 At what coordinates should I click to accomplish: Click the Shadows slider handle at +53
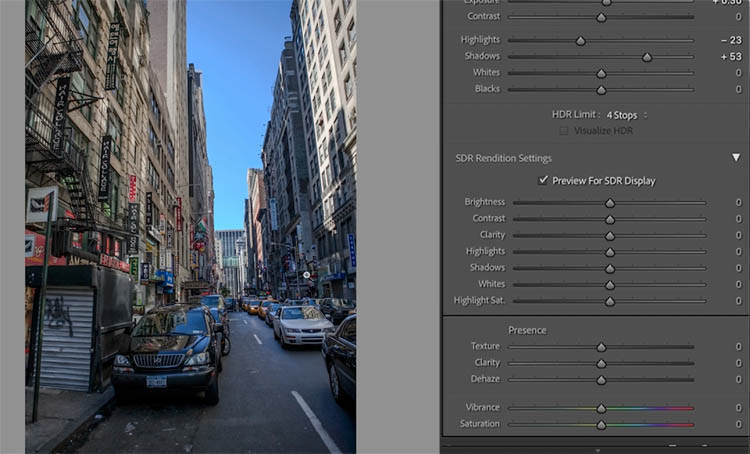coord(647,57)
